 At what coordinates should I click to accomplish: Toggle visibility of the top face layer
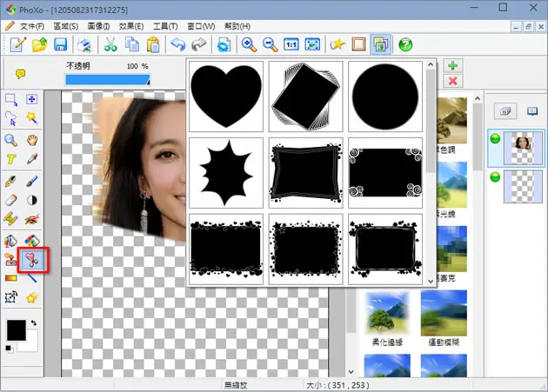[495, 139]
